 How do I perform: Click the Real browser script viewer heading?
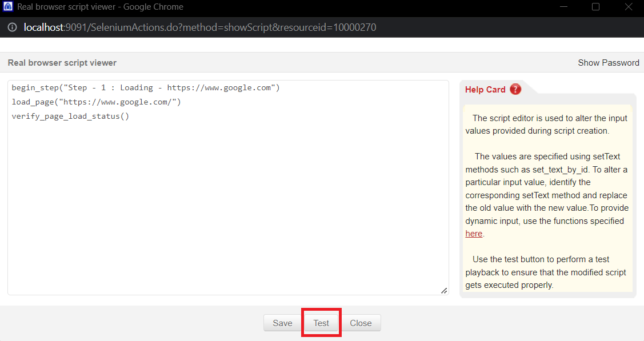point(62,63)
